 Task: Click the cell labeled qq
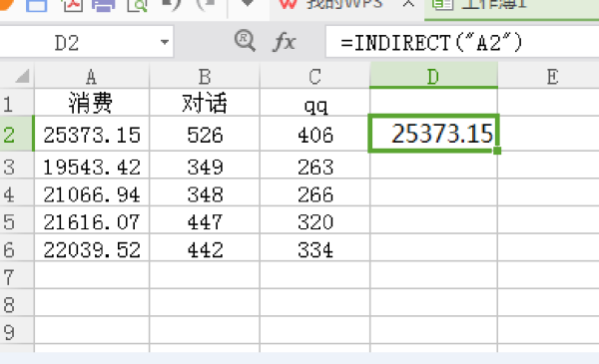314,103
